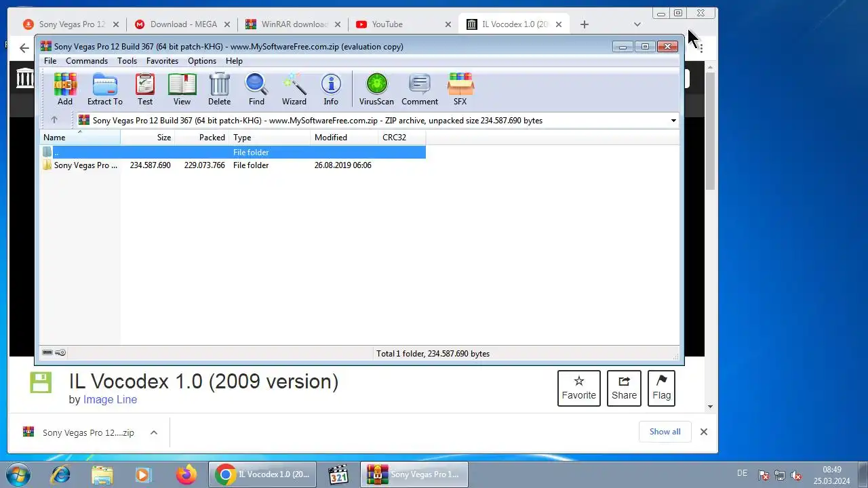
Task: Open the Options menu
Action: [202, 61]
